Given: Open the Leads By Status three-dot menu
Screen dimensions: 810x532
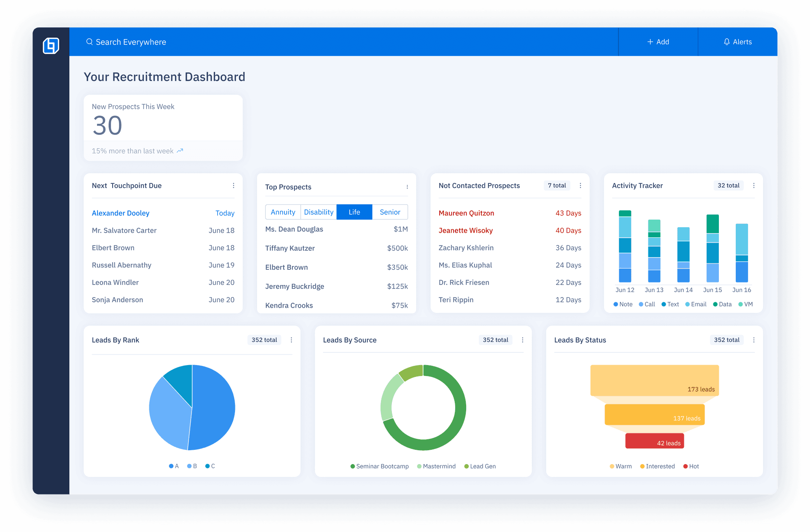Looking at the screenshot, I should coord(753,340).
